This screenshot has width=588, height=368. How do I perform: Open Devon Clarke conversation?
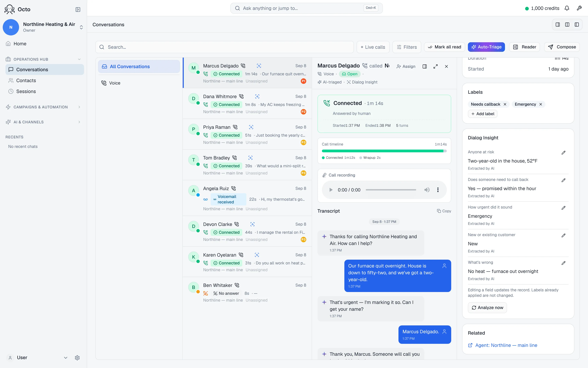click(x=247, y=231)
